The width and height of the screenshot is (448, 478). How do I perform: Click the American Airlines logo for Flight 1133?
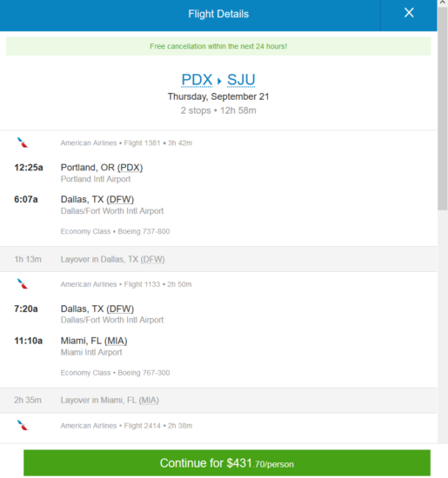tap(23, 284)
